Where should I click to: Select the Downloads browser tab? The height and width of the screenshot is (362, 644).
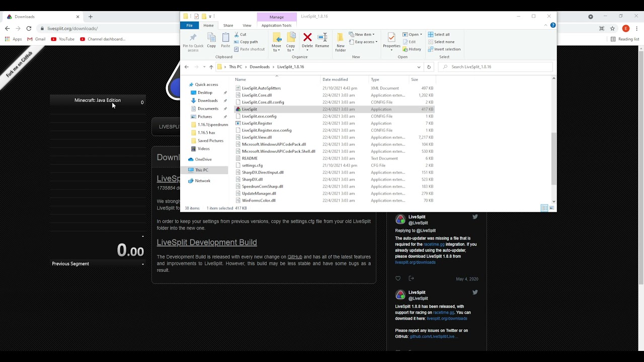point(43,17)
